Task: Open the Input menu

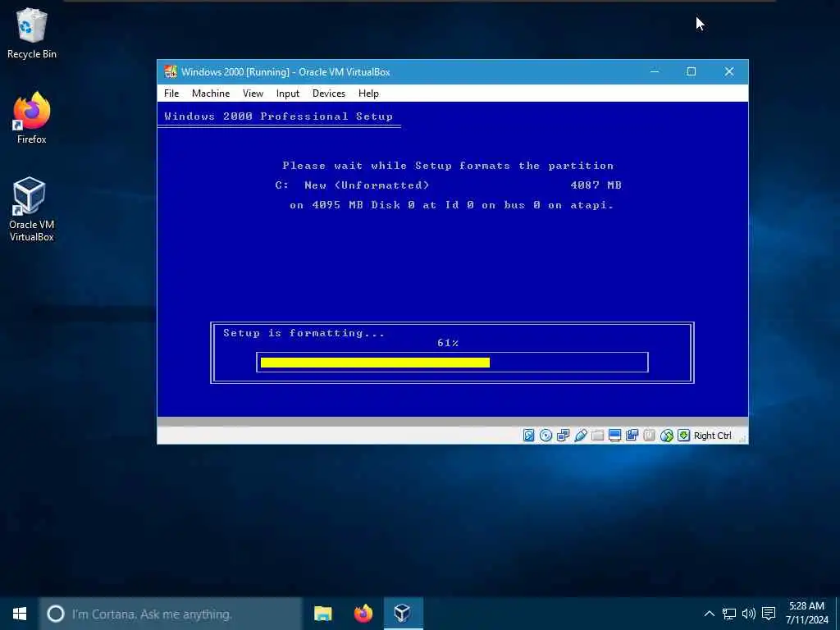Action: click(x=288, y=94)
